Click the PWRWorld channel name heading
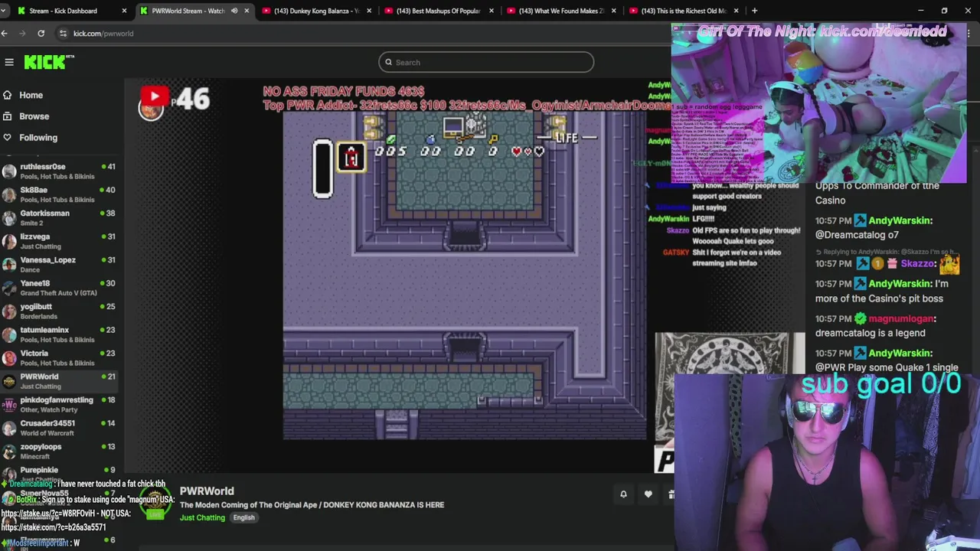Viewport: 980px width, 551px height. pos(207,491)
